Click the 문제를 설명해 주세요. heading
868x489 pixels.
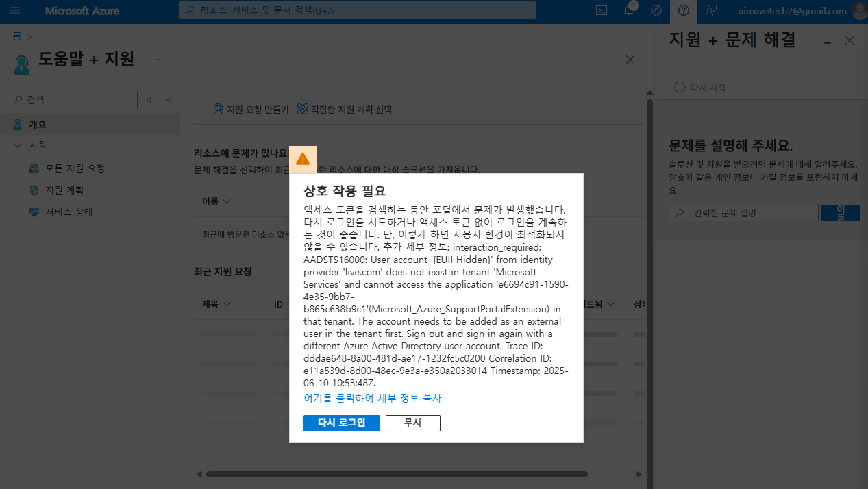coord(730,146)
